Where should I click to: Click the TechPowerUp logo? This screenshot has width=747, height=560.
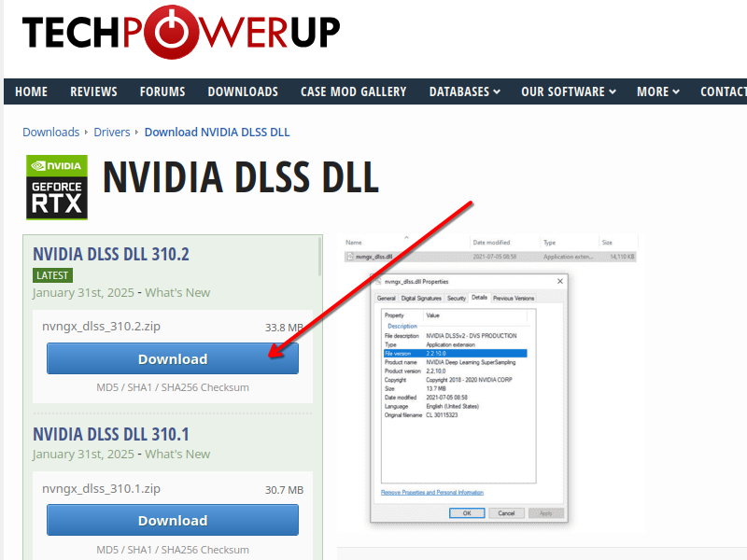pyautogui.click(x=181, y=32)
